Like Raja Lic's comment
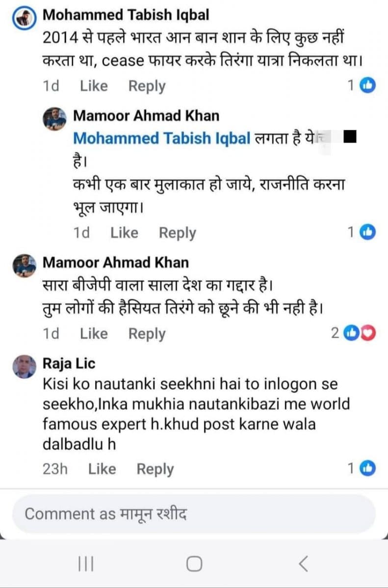Screen dimensions: 388x588 pos(102,469)
